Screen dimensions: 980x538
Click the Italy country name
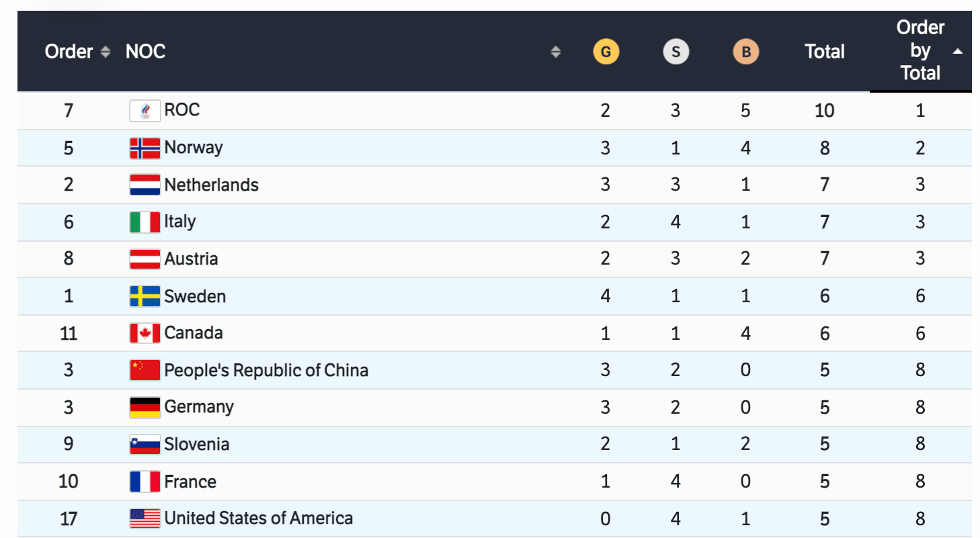click(x=180, y=222)
